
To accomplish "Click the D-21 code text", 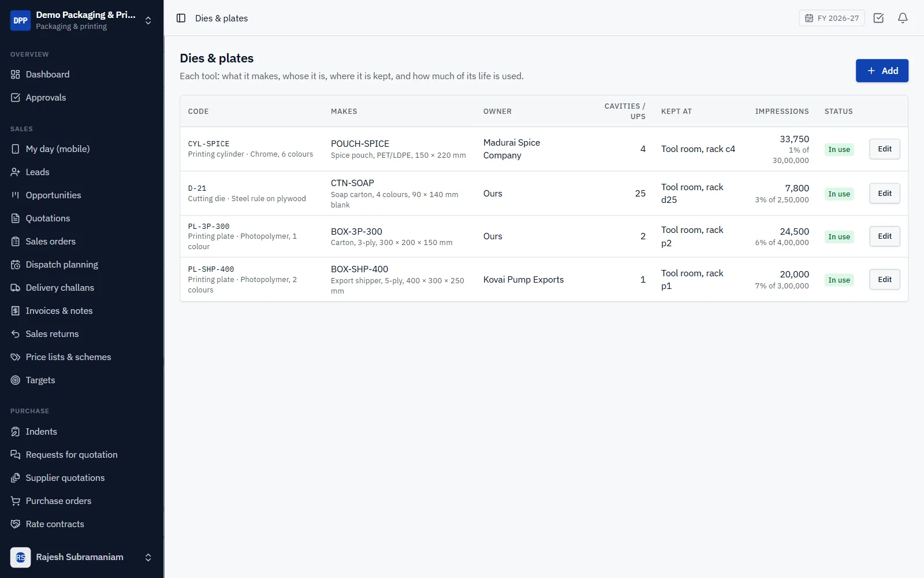I will [197, 188].
